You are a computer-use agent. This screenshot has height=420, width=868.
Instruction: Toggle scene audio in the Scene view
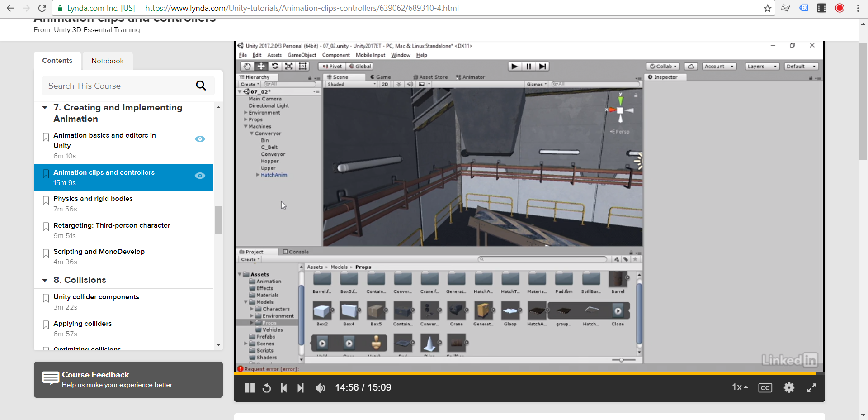410,84
